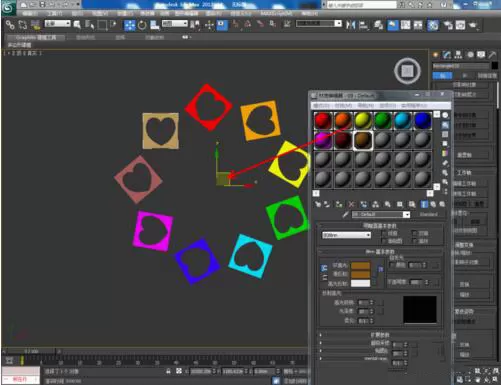This screenshot has width=501, height=385.
Task: Click the Align tool in main toolbar
Action: (x=364, y=25)
